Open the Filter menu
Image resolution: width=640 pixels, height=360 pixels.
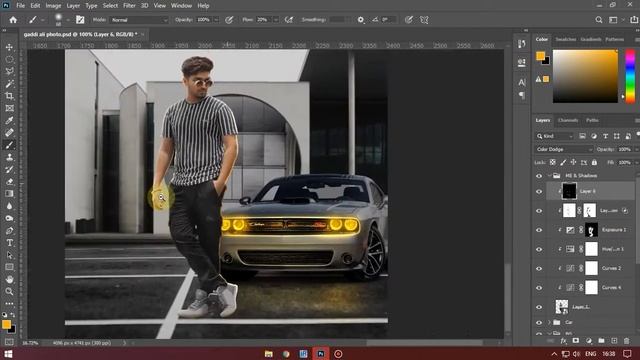click(x=129, y=6)
